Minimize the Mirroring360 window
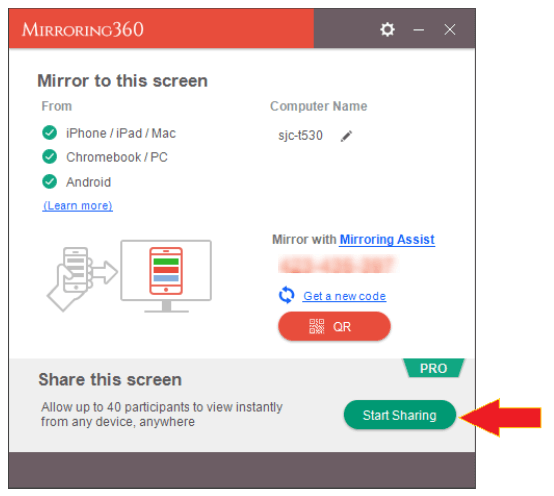The height and width of the screenshot is (496, 554). 419,30
